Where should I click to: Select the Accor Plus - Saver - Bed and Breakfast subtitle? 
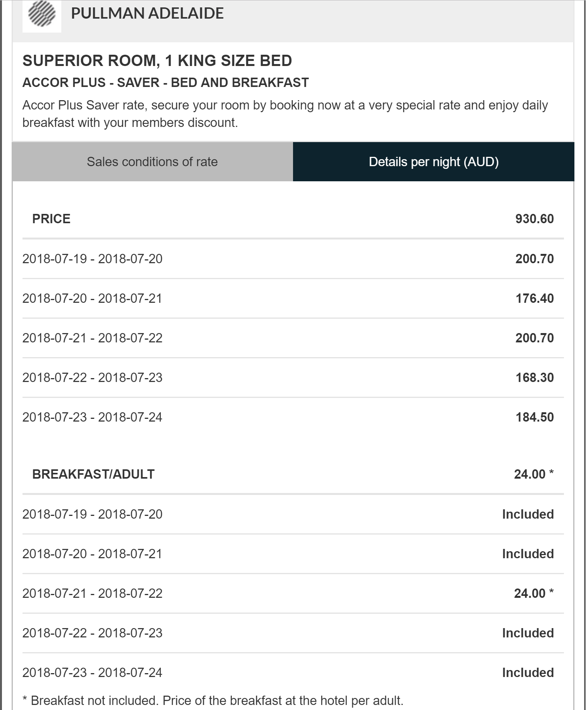point(165,83)
